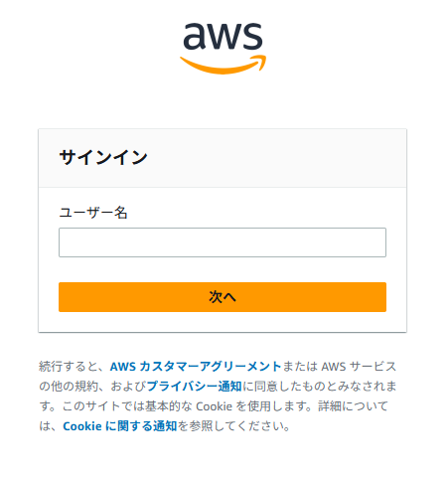Screen dimensions: 448x477
Task: Click the ユーザー名 field label
Action: click(x=93, y=213)
